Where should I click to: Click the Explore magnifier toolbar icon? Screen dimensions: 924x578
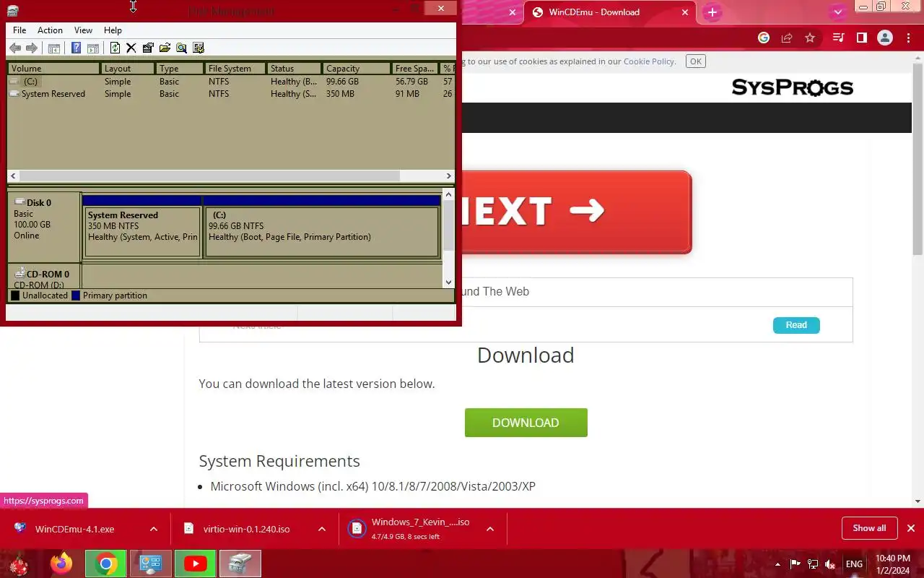[181, 48]
